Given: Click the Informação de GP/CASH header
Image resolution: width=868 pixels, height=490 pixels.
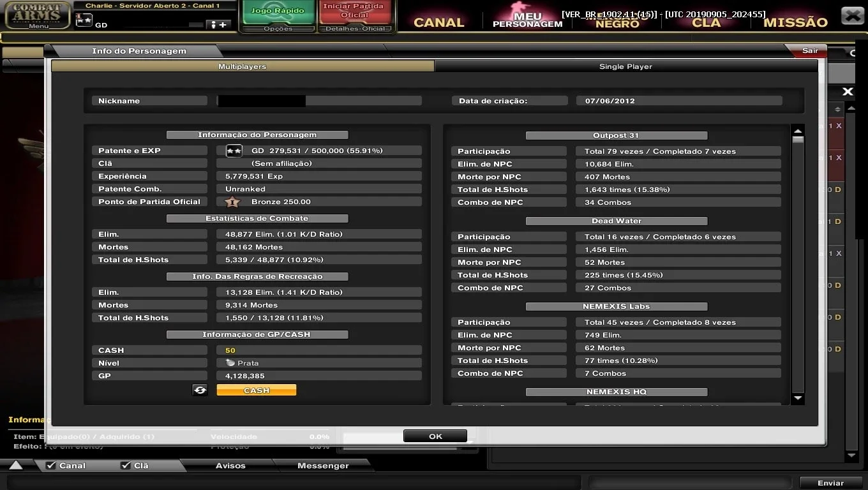Looking at the screenshot, I should click(x=257, y=334).
